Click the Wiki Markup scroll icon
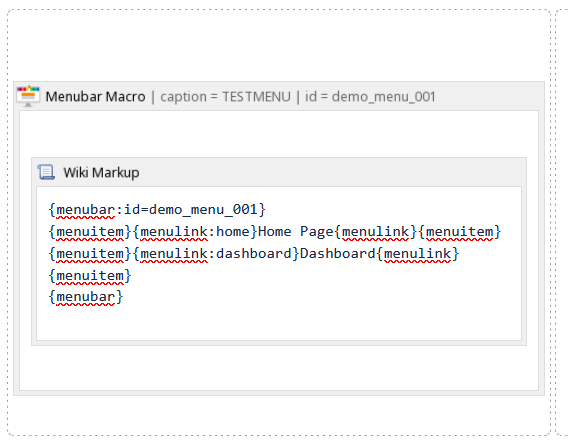Image resolution: width=570 pixels, height=448 pixels. (x=46, y=172)
